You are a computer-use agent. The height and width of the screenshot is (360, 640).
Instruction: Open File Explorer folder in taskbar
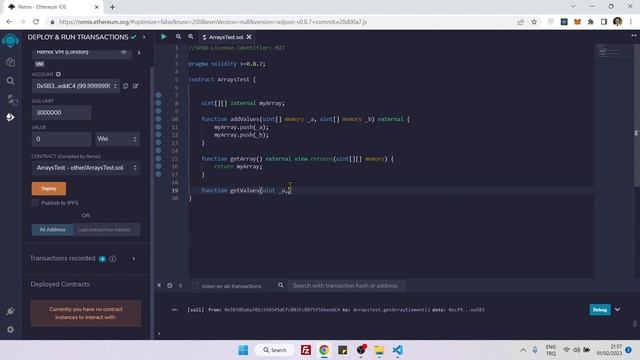pyautogui.click(x=379, y=350)
